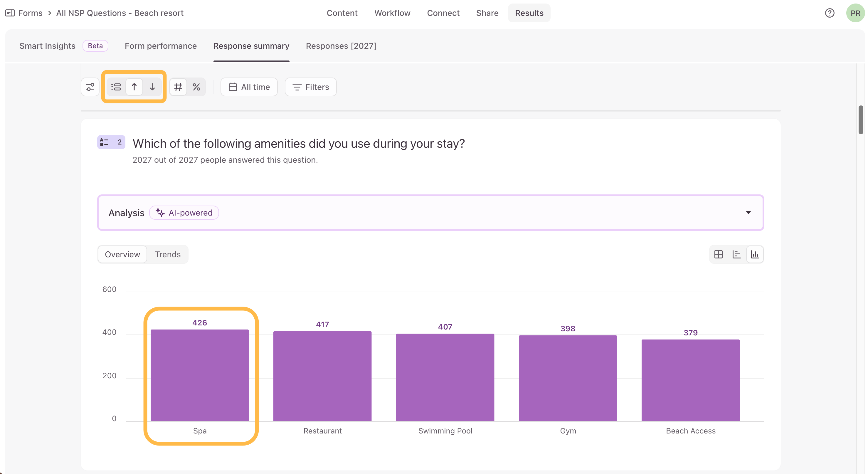Screen dimensions: 868x474
Task: Open the Workflow section
Action: [392, 13]
